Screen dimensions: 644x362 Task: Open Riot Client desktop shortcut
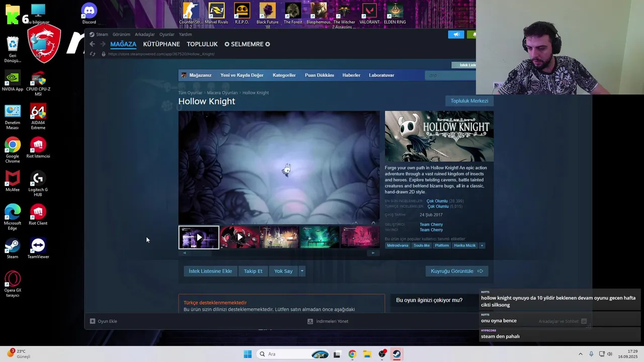(38, 215)
